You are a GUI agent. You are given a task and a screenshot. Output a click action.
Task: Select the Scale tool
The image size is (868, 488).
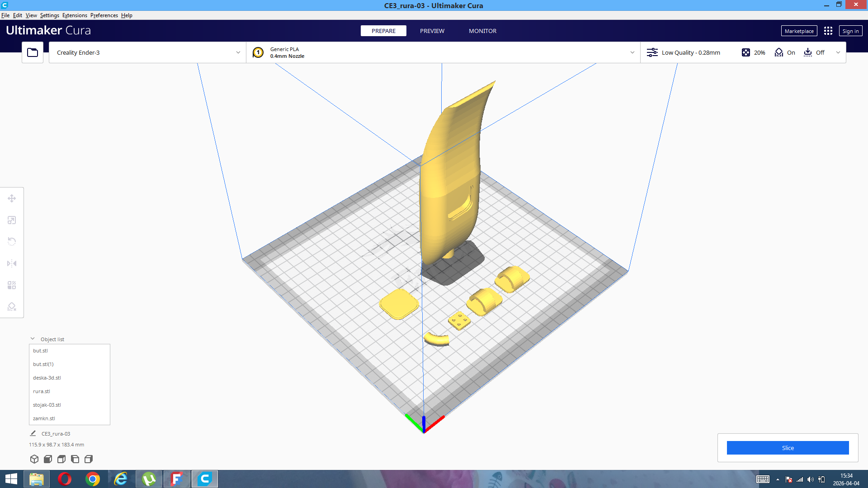click(x=12, y=220)
